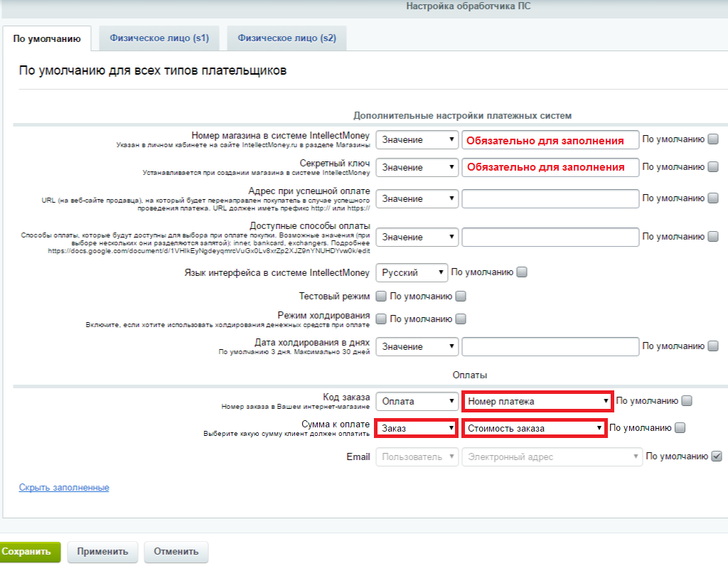Expand the Стоимость заказа dropdown
728x566 pixels.
[534, 428]
